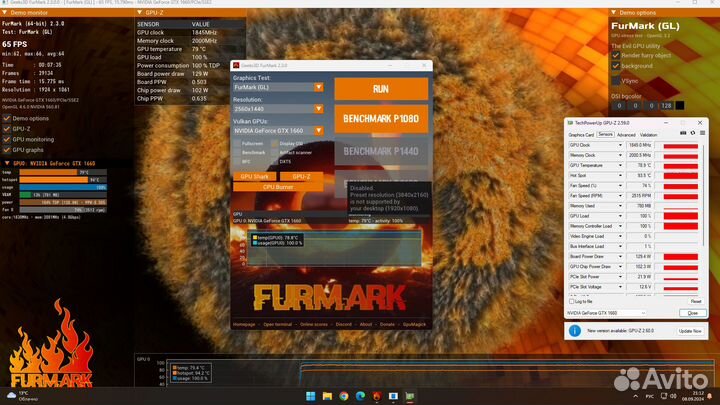Screen dimensions: 720x405
Task: Switch to the Advanced tab in GPU-Z
Action: click(626, 134)
